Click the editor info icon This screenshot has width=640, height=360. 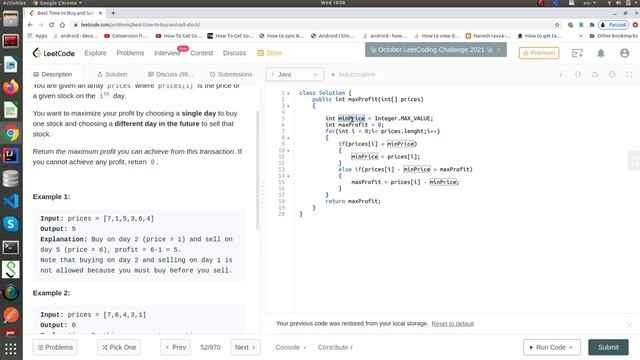tap(561, 74)
